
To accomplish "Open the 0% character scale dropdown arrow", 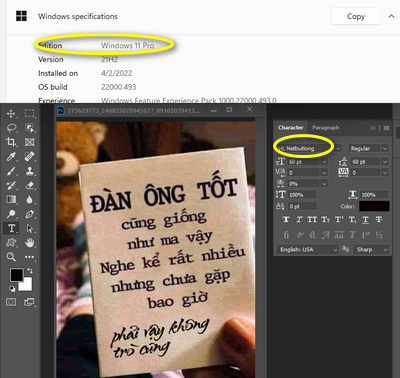I will tap(324, 183).
